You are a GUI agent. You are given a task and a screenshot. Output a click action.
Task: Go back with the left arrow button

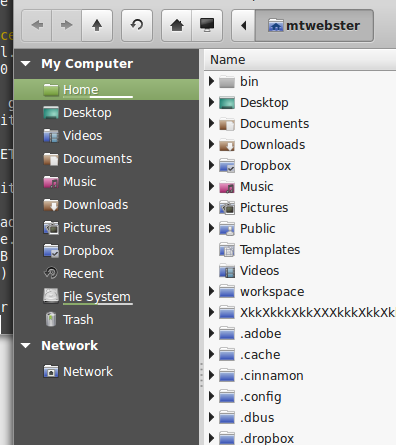(37, 25)
